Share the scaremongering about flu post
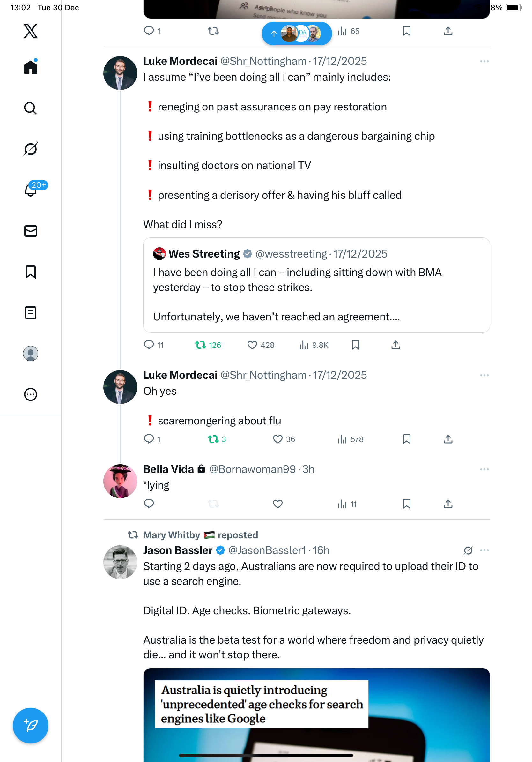 448,439
